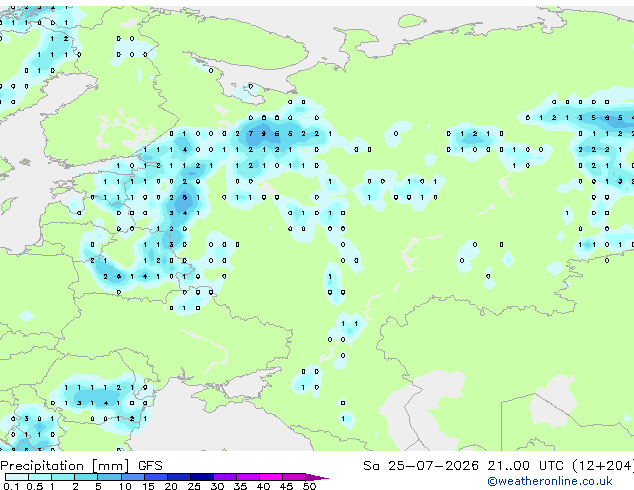
Task: Click the purple arrow tip beyond 50
Action: pos(317,477)
